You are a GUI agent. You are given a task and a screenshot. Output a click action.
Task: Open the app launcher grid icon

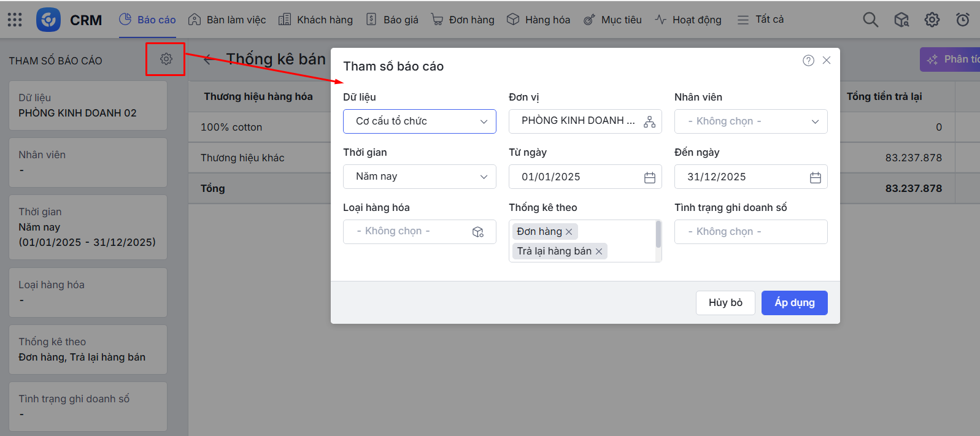point(15,20)
